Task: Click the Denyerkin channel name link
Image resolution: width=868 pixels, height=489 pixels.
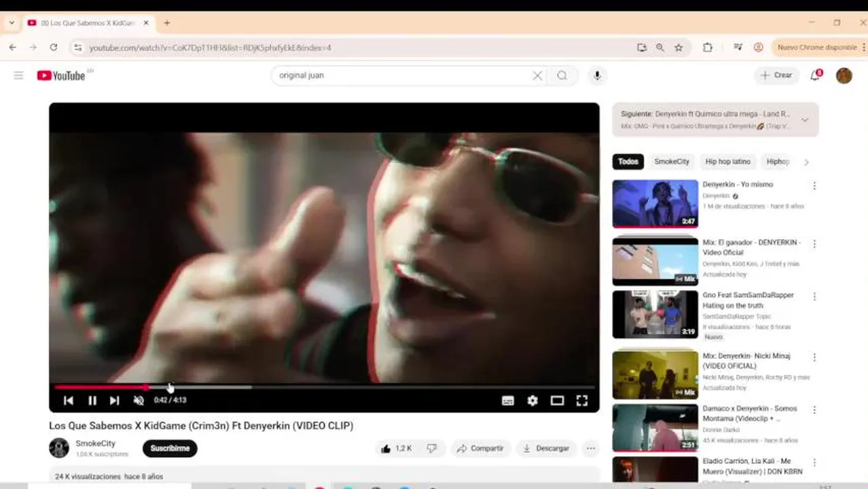Action: (716, 196)
